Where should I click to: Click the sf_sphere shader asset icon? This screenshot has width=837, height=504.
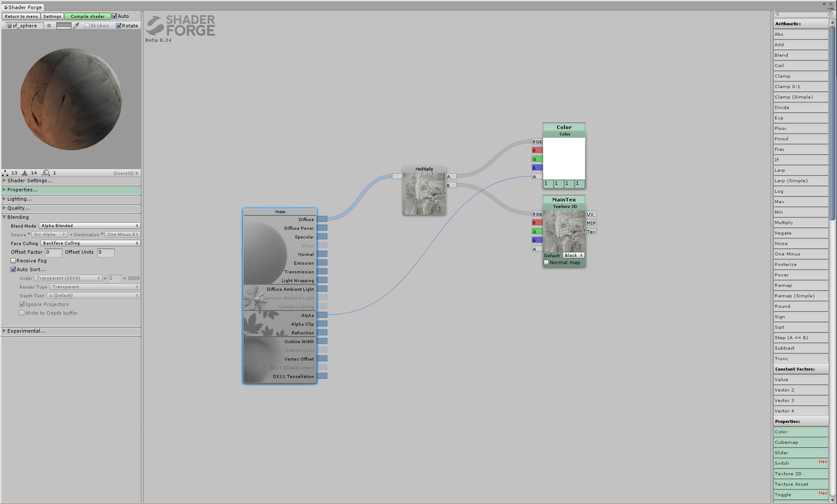9,25
